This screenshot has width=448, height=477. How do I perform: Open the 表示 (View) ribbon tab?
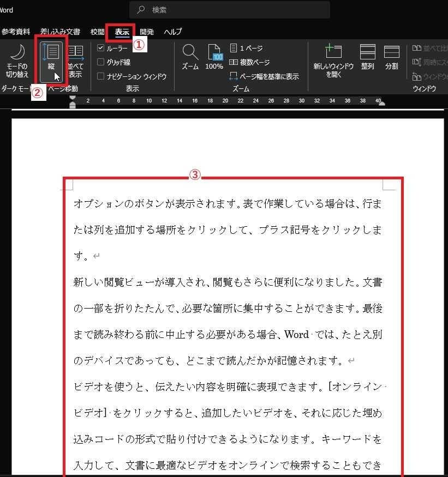click(x=122, y=32)
